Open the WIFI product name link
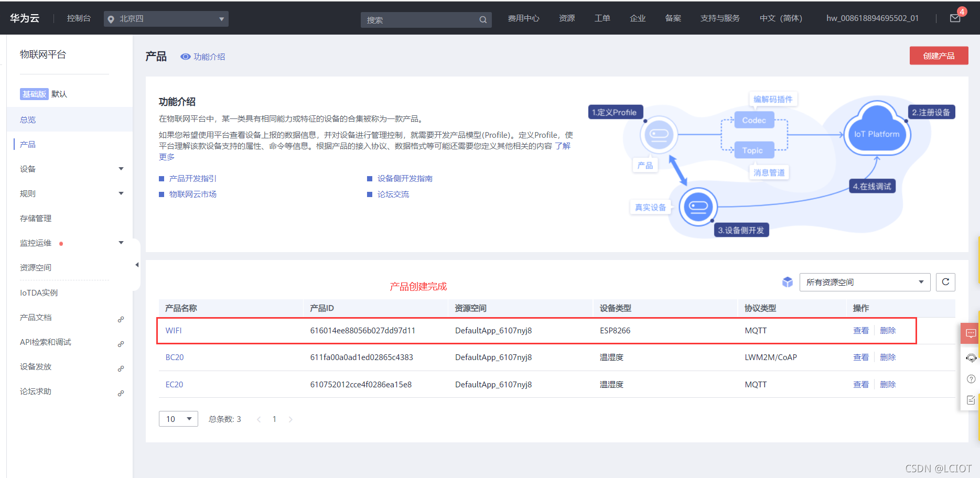This screenshot has height=478, width=980. [x=174, y=331]
